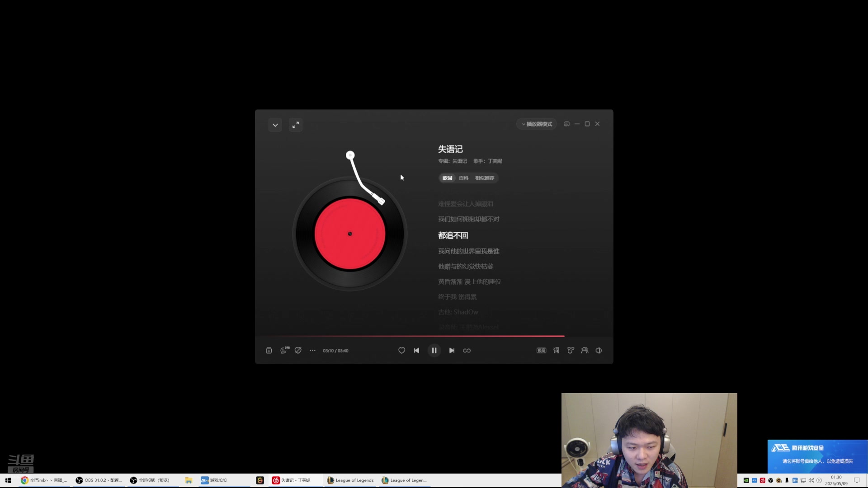This screenshot has width=868, height=488.
Task: Pause the current song
Action: pyautogui.click(x=434, y=351)
